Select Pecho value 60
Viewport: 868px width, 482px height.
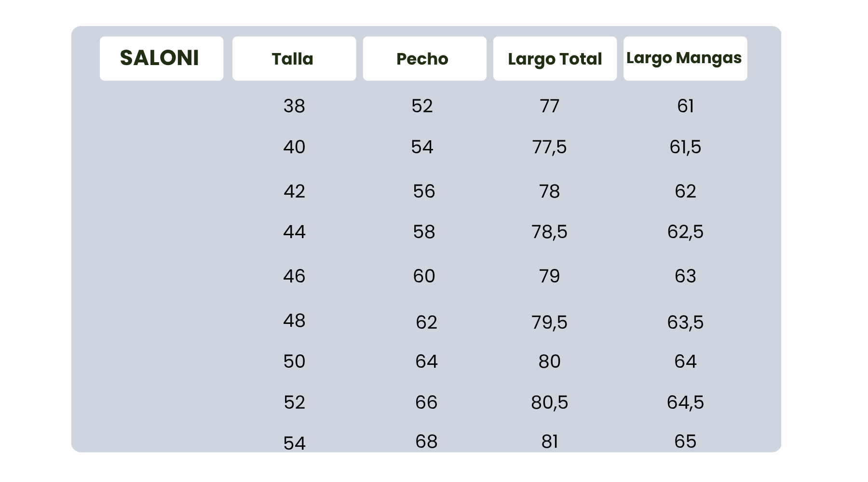coord(424,276)
